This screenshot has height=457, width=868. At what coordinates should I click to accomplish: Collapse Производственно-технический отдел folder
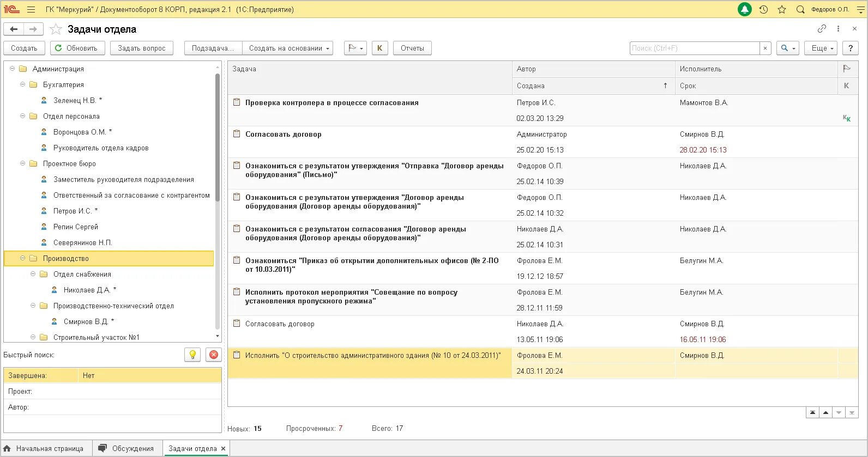(x=33, y=306)
